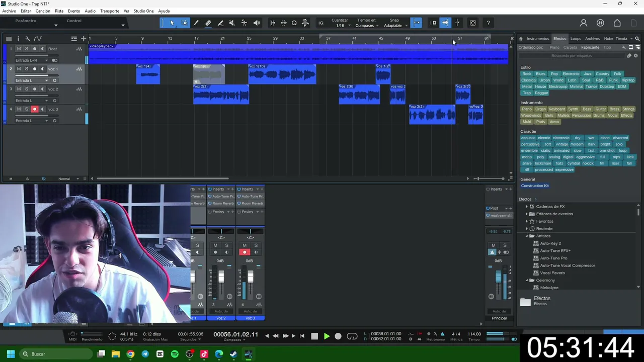Select the Arrow tool in the toolbar
This screenshot has width=644, height=362.
coord(172,23)
